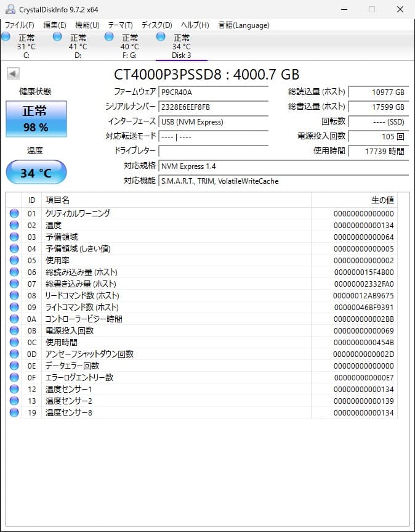
Task: Click raw value 00000002332FA0
Action: pos(364,284)
